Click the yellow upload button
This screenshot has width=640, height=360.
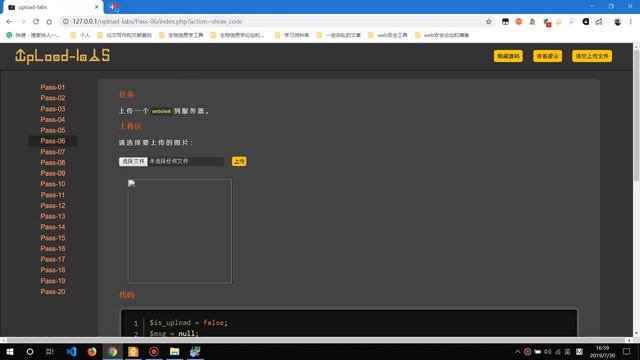pos(239,161)
